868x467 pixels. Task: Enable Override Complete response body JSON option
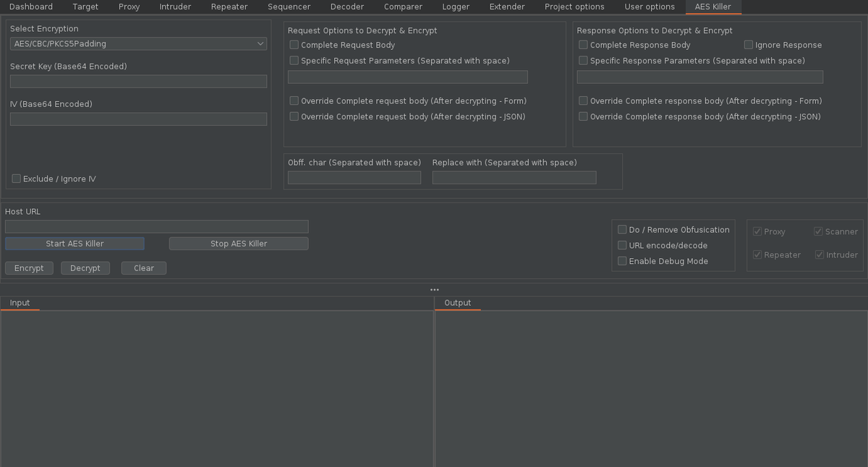(583, 116)
